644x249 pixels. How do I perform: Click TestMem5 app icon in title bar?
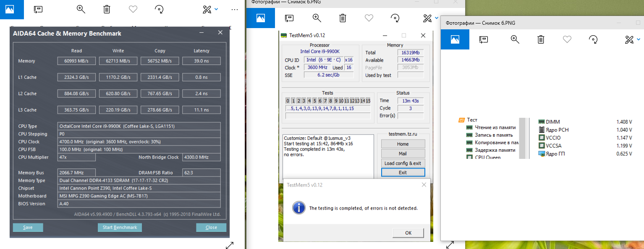(x=284, y=35)
